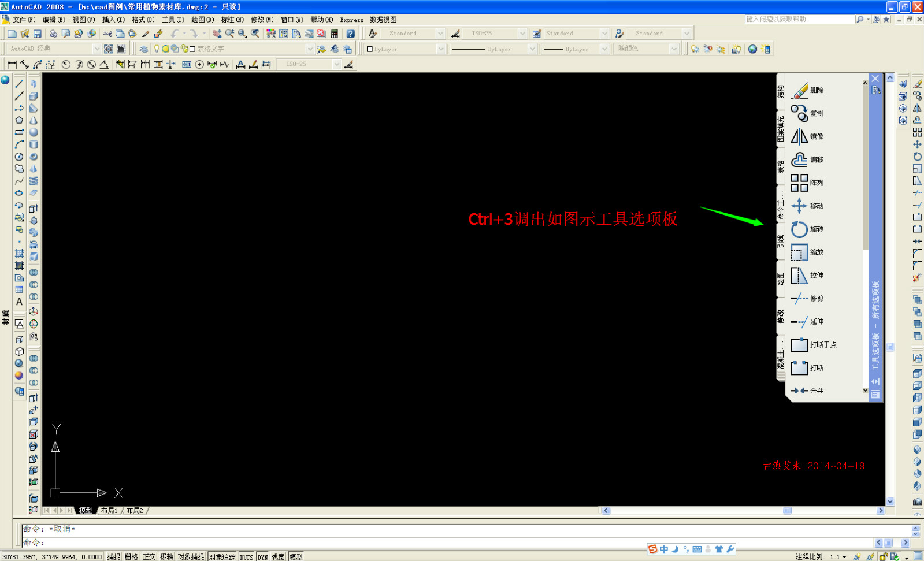Click the help search input field
The image size is (924, 561).
coord(799,19)
